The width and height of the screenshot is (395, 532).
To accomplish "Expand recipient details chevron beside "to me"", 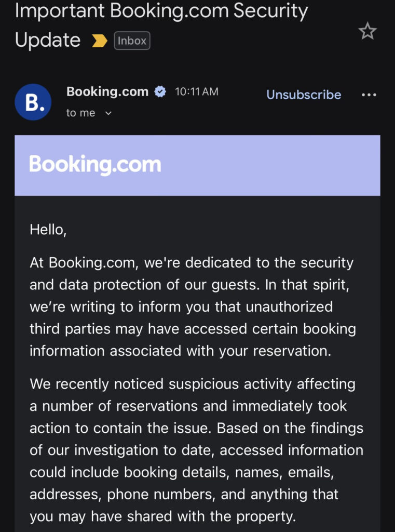I will 108,113.
